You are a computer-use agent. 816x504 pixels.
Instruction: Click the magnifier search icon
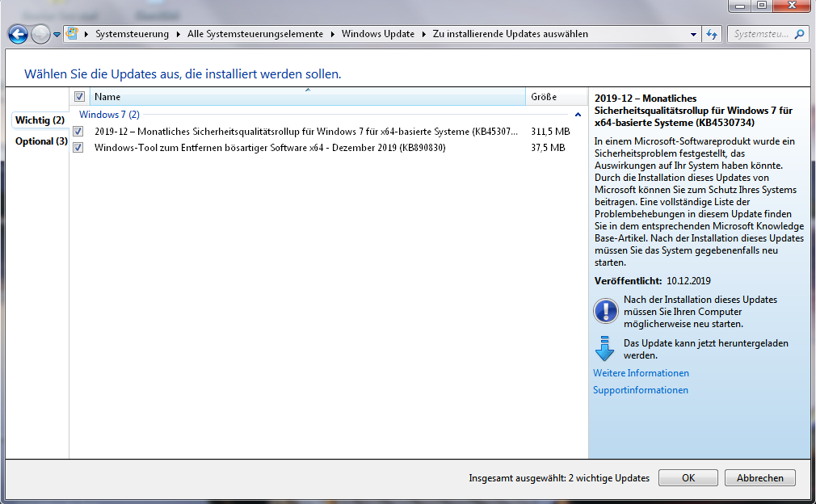(x=800, y=35)
